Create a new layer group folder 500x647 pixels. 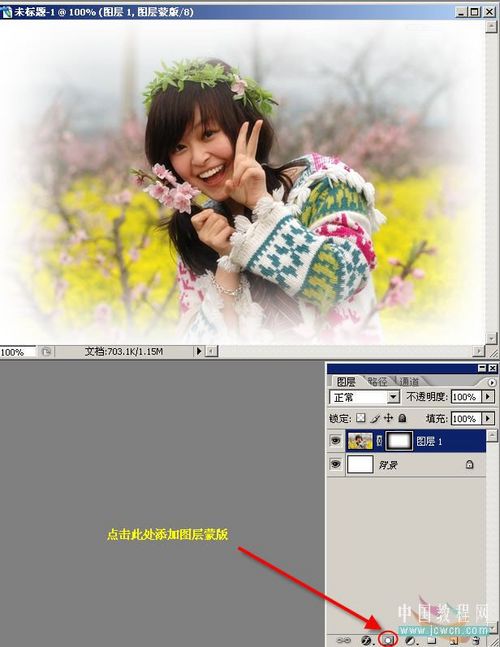tap(432, 640)
